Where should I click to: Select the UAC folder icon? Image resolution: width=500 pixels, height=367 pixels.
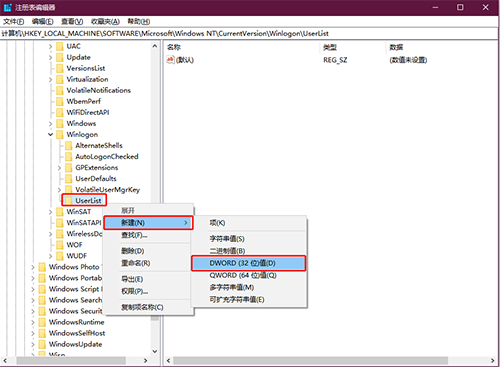(60, 46)
